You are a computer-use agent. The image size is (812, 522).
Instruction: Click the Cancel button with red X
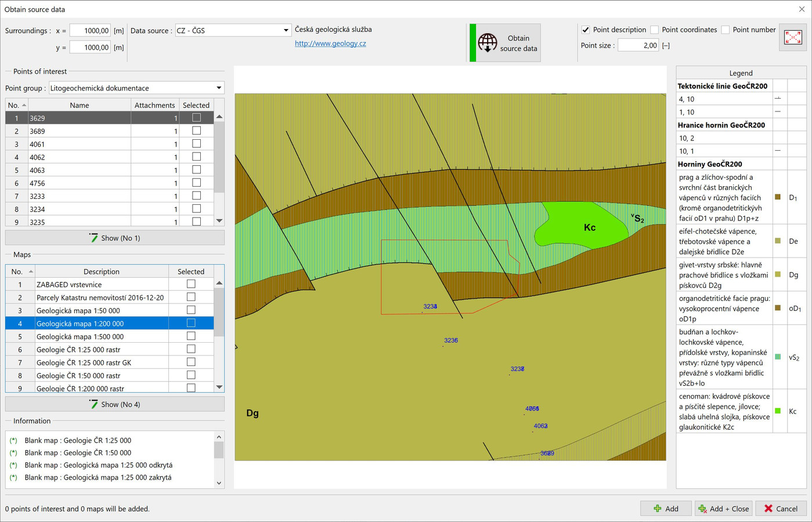(781, 509)
